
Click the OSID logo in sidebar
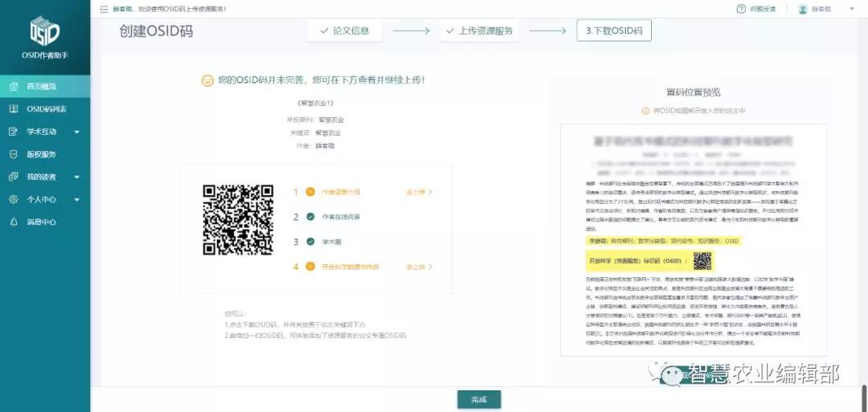coord(44,31)
